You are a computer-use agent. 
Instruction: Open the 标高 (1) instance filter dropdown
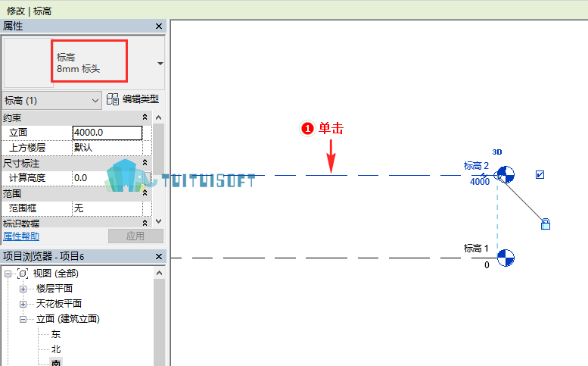click(51, 101)
